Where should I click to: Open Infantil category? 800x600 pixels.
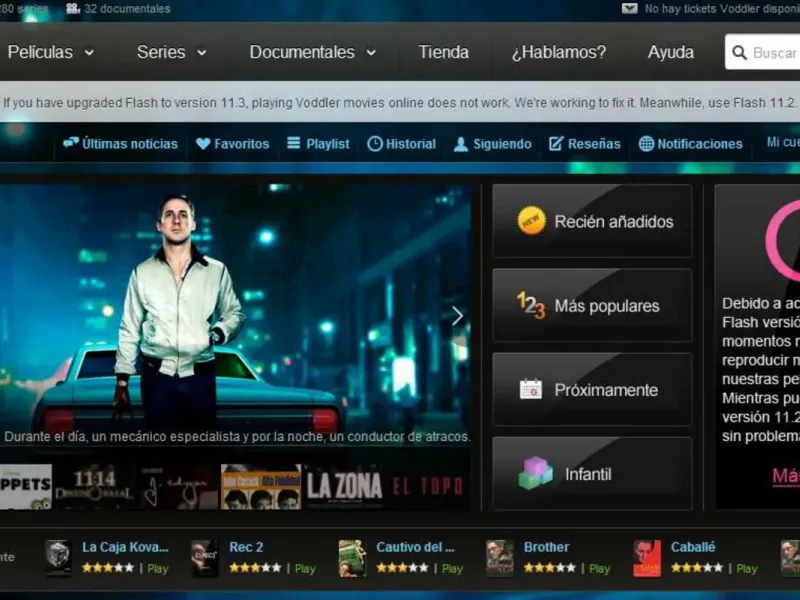(x=592, y=473)
